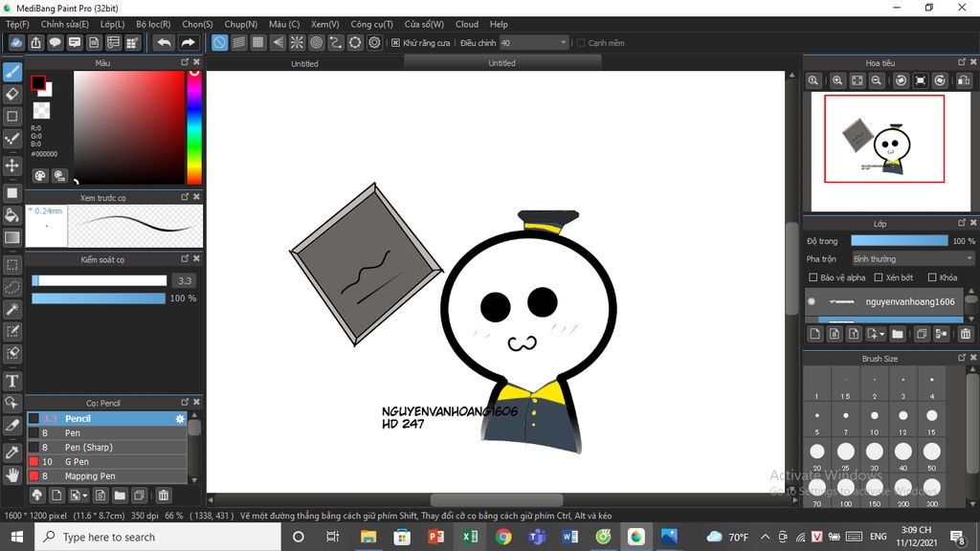Delete the selected layer with the trash icon

click(x=965, y=334)
